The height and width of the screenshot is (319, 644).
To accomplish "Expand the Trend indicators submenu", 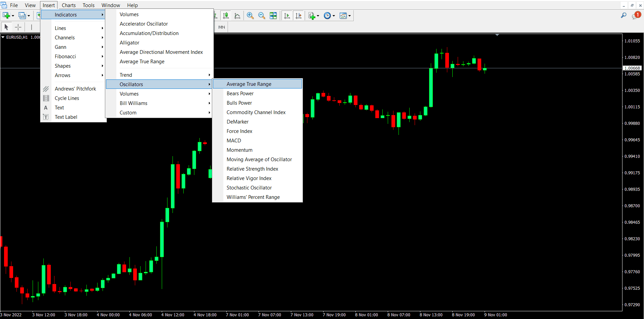I will pyautogui.click(x=159, y=75).
